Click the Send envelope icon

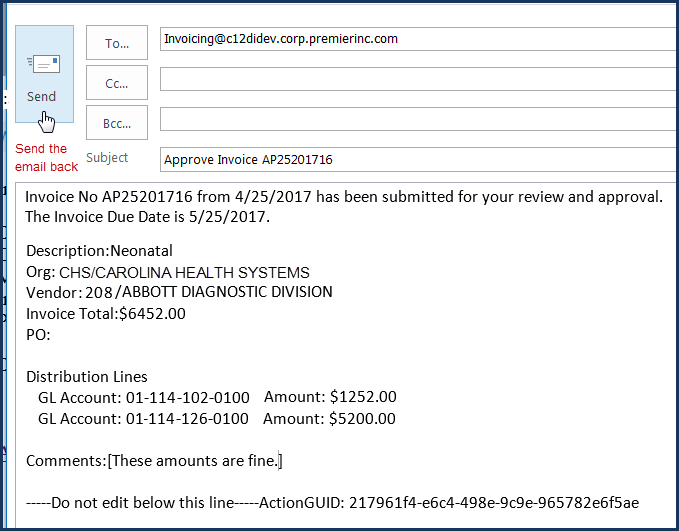(x=44, y=65)
